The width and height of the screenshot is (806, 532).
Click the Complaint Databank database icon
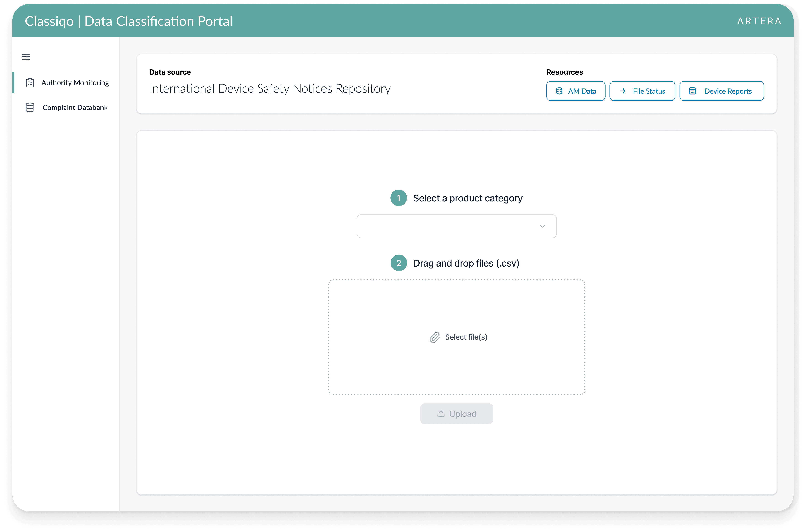click(x=30, y=108)
